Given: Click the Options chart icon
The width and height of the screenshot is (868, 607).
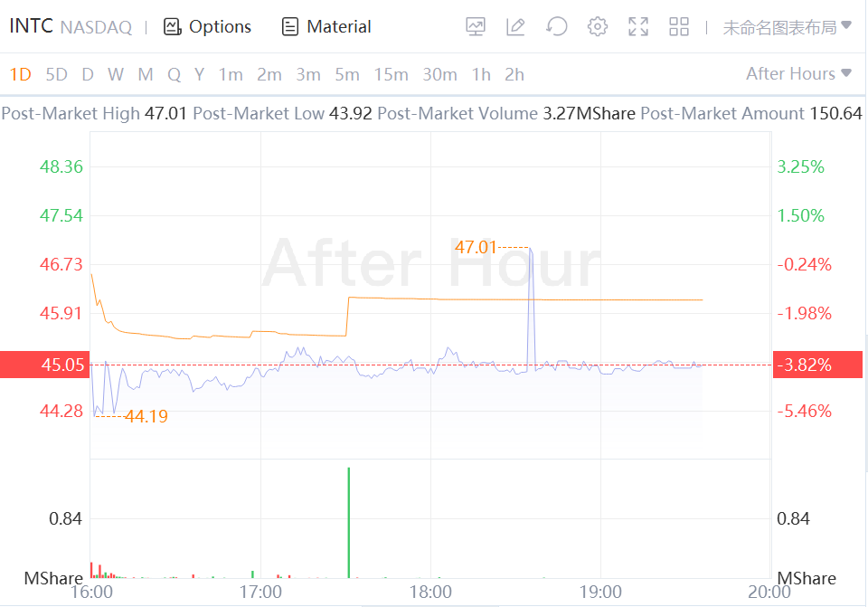Looking at the screenshot, I should click(173, 27).
